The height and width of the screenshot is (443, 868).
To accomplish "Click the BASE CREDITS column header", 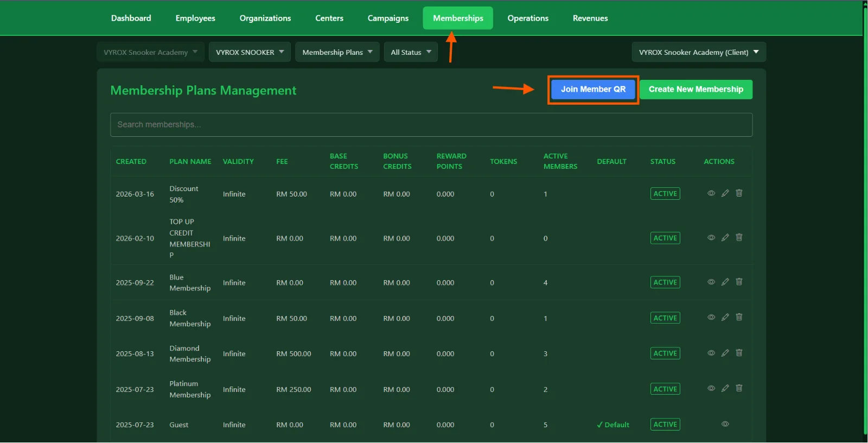I will click(344, 161).
